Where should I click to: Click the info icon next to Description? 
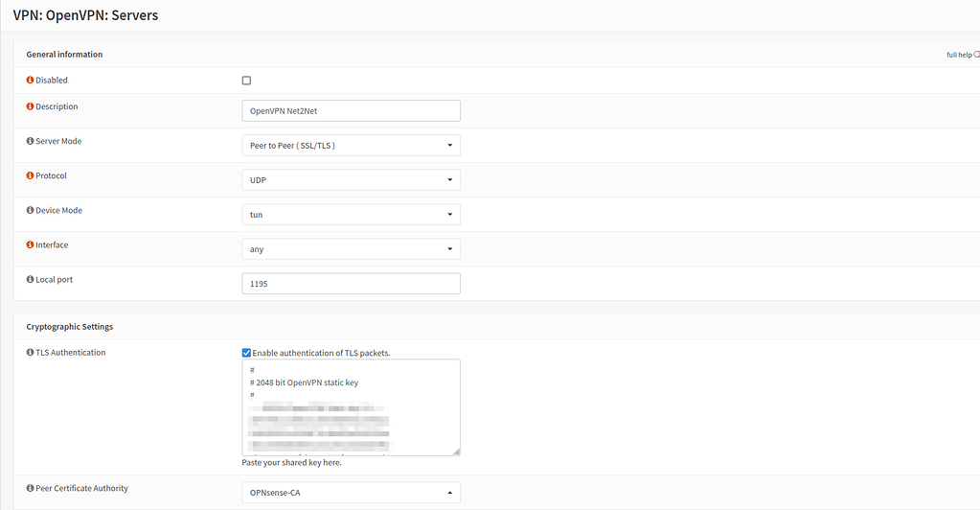(x=30, y=107)
